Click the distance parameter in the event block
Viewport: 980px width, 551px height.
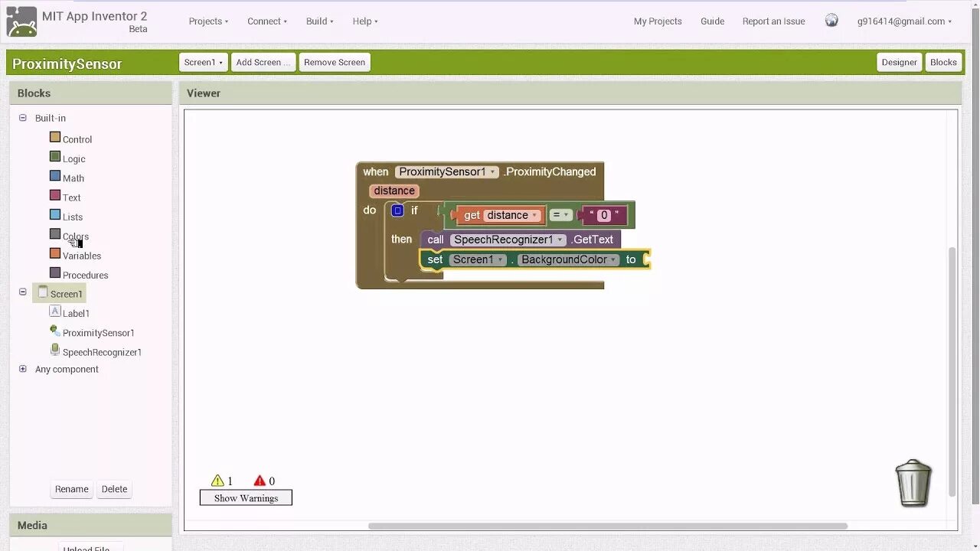tap(394, 191)
